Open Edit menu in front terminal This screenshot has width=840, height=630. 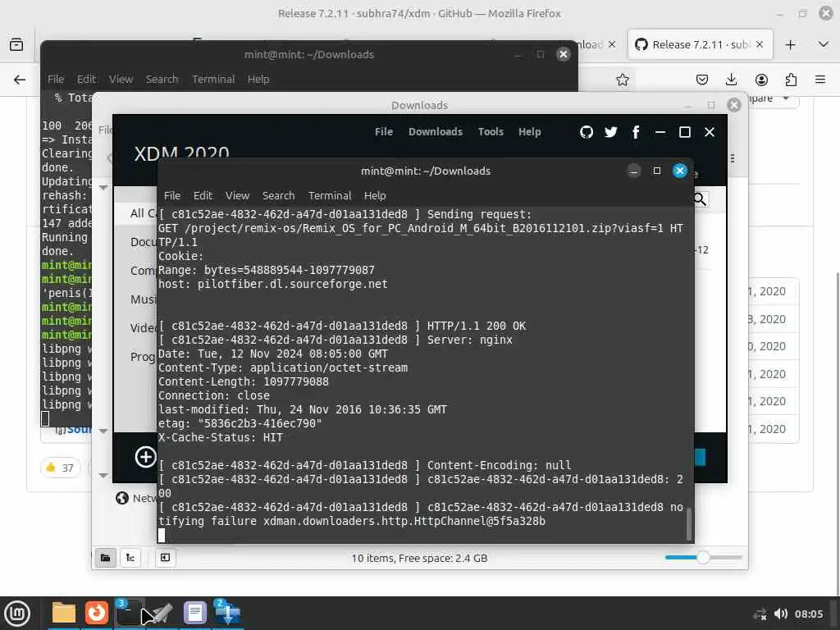click(203, 195)
